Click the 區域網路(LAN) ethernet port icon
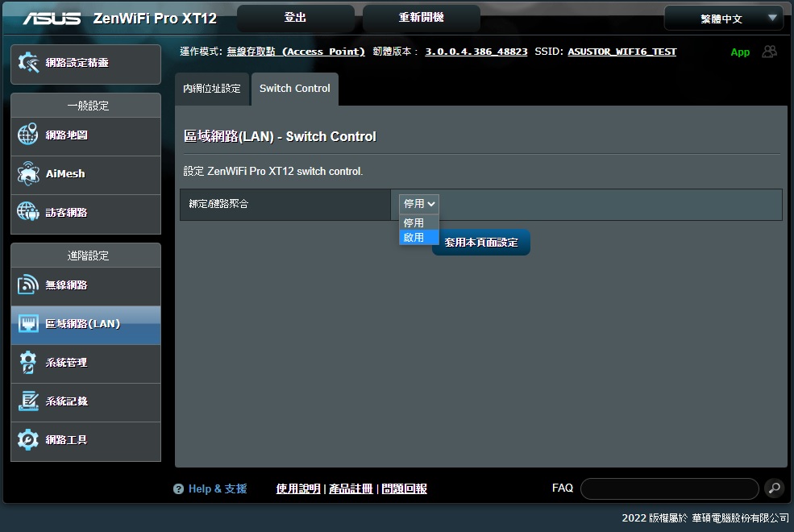This screenshot has height=532, width=794. tap(28, 323)
